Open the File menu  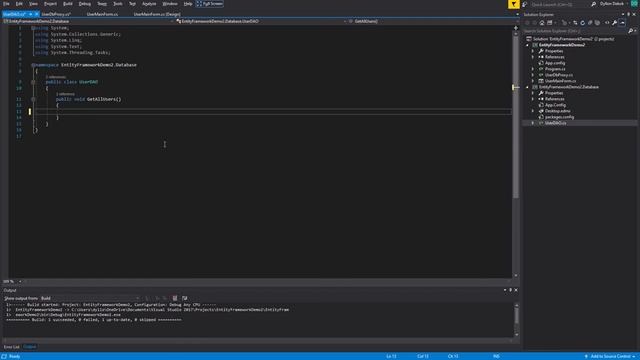coord(6,4)
